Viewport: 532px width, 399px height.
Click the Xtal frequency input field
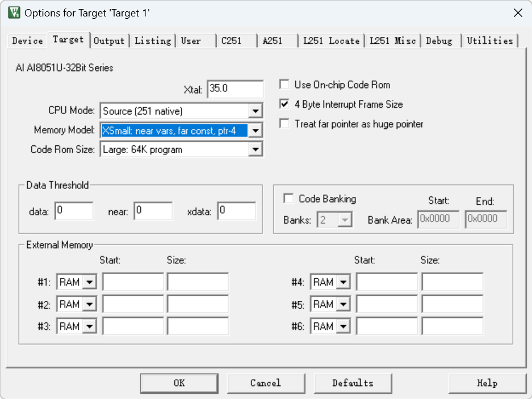pos(235,89)
